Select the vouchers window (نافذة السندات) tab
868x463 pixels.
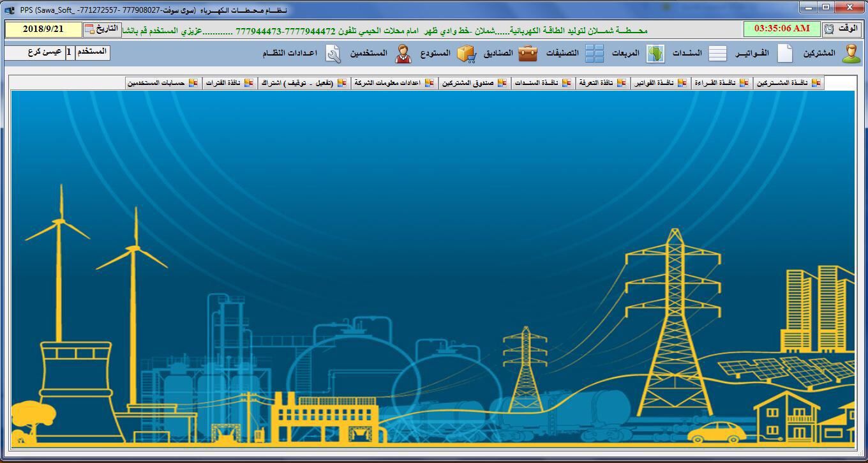[542, 83]
